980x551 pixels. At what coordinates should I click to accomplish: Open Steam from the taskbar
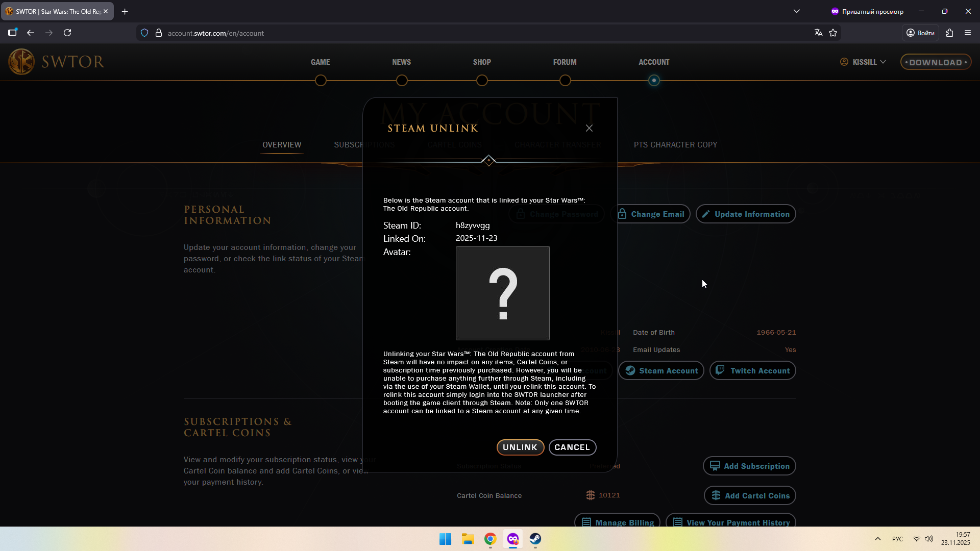pos(535,539)
